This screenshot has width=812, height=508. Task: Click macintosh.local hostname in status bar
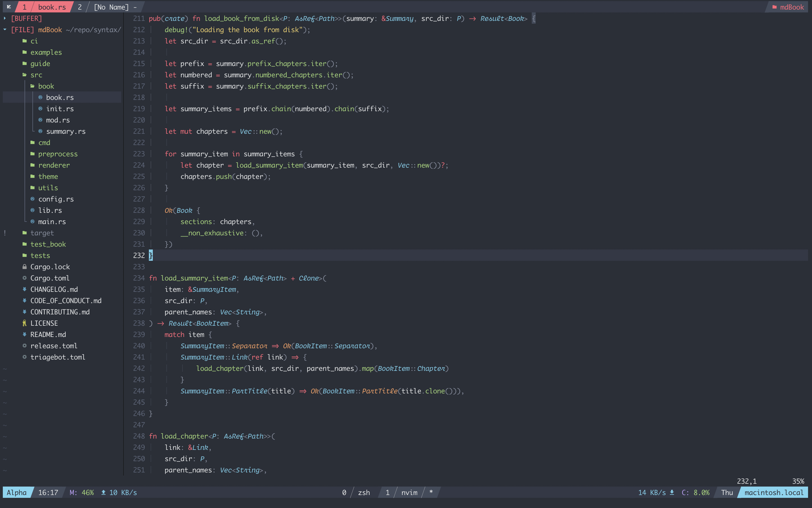[774, 492]
